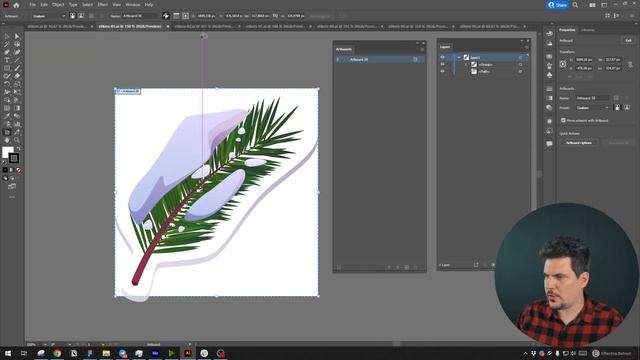The image size is (640, 360).
Task: Switch to the Properties tab
Action: coord(567,30)
